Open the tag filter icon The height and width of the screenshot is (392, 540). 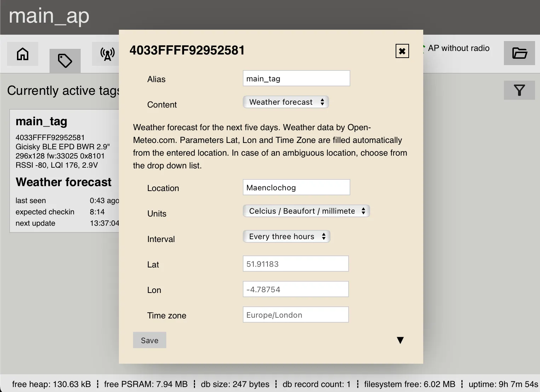pyautogui.click(x=519, y=90)
